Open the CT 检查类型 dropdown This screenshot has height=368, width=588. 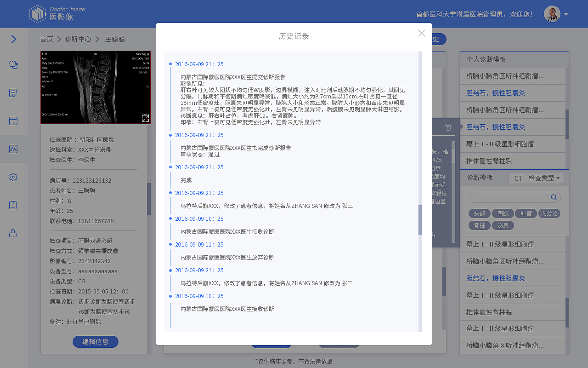pos(536,178)
